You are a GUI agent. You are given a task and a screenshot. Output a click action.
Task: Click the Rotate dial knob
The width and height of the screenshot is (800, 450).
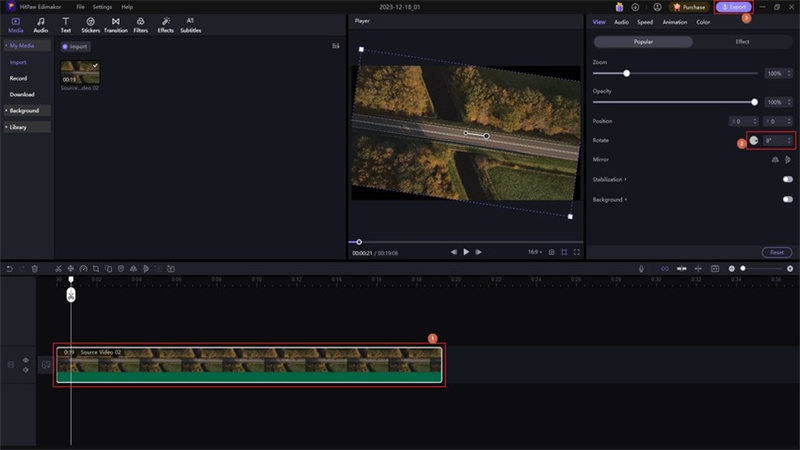coord(754,140)
